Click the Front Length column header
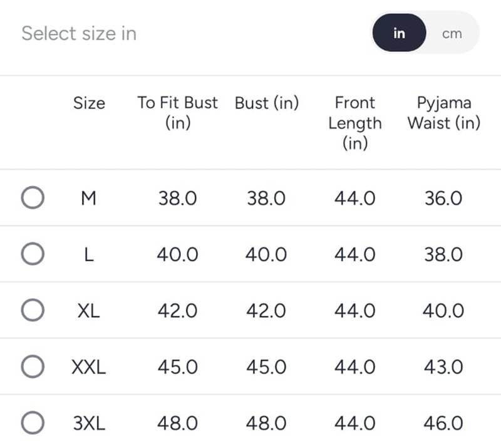 (355, 123)
